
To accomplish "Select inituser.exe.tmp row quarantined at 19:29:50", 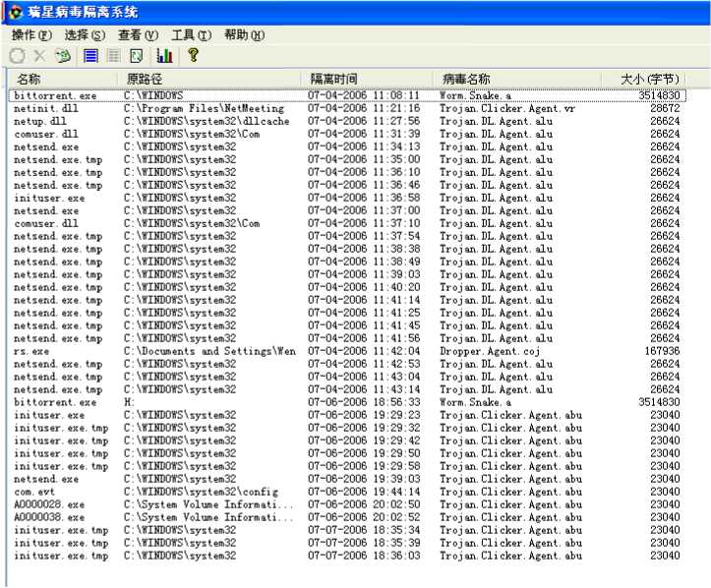I will (347, 453).
